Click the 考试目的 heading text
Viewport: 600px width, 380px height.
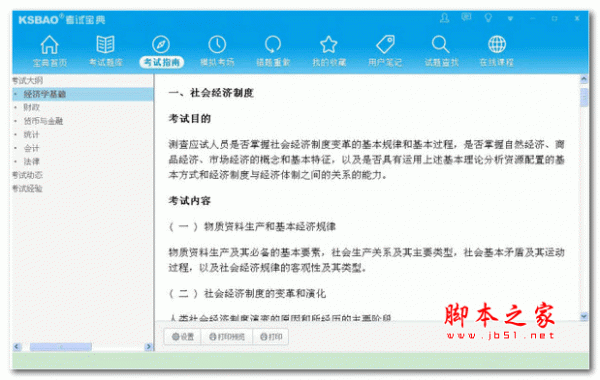click(190, 119)
